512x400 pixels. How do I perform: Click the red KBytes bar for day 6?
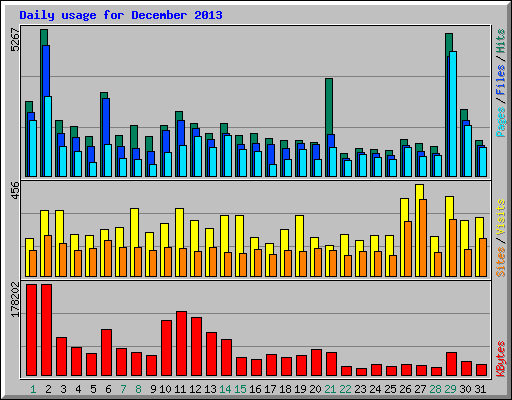[x=107, y=353]
